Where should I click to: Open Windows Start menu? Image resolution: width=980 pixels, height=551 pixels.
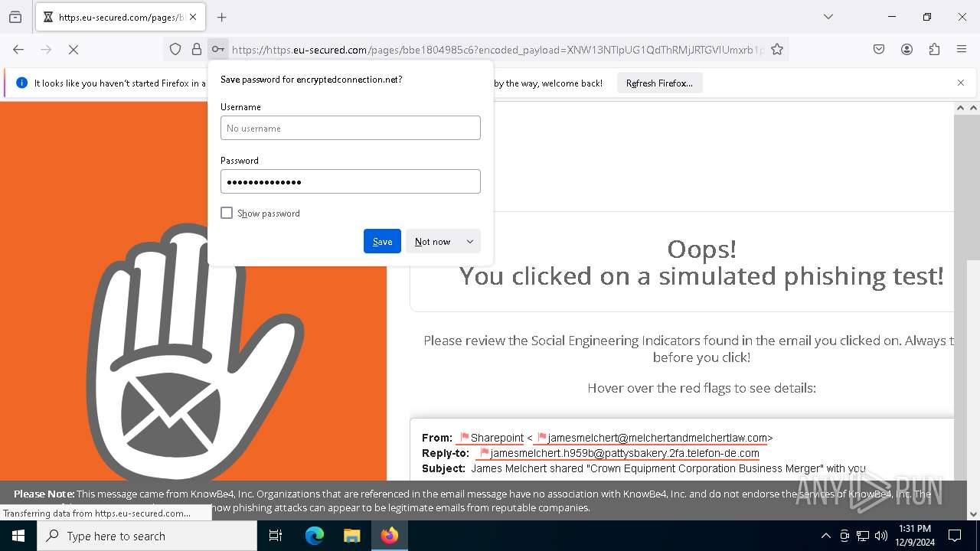click(x=18, y=536)
